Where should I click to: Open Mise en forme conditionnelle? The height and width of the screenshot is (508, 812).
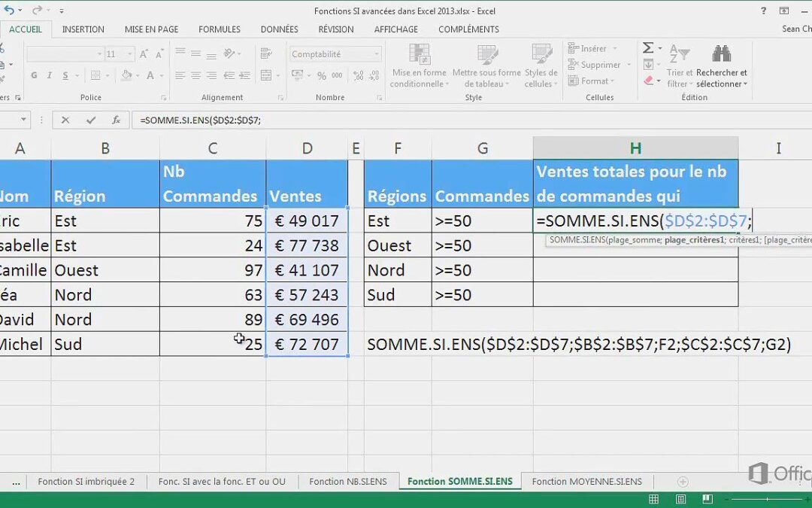tap(419, 65)
